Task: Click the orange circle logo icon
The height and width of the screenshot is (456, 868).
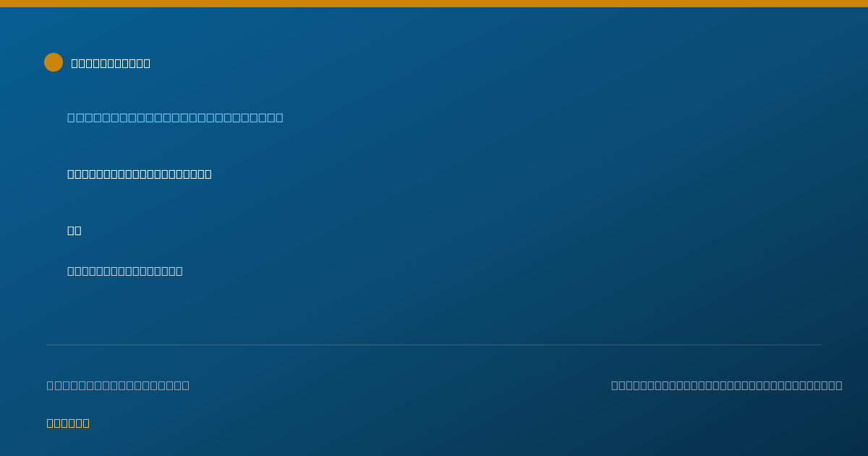Action: pos(54,62)
